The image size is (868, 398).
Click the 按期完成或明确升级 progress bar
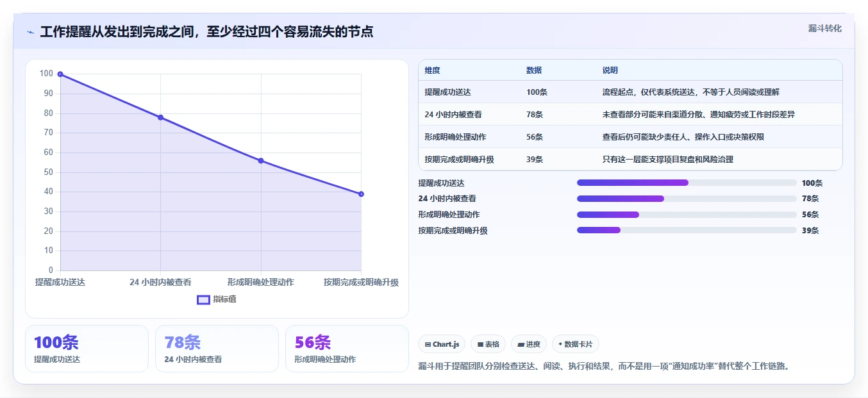(687, 230)
